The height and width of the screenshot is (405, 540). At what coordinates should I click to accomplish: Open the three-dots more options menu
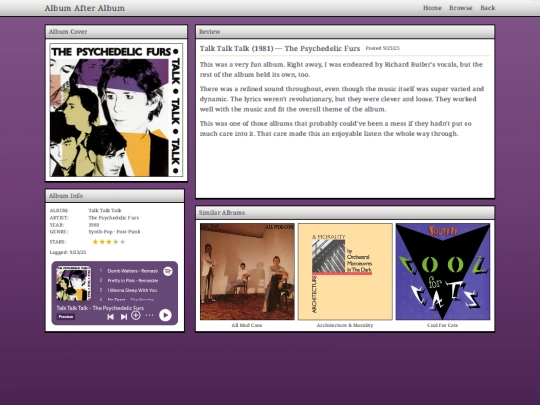click(x=149, y=315)
